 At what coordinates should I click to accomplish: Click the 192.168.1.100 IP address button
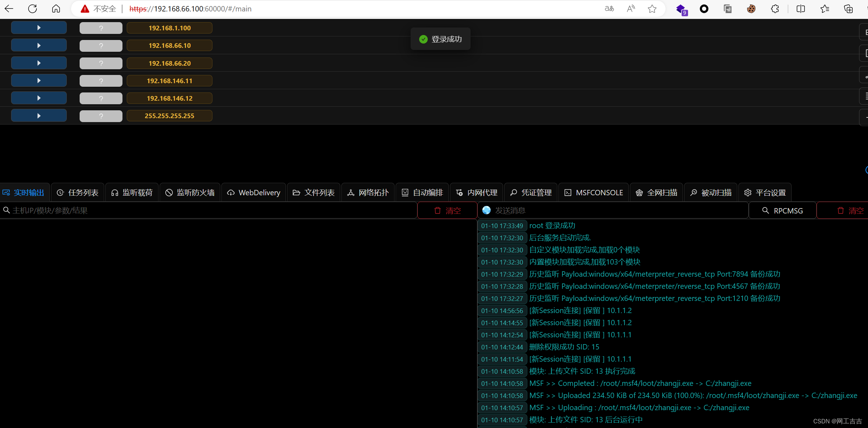pos(170,27)
